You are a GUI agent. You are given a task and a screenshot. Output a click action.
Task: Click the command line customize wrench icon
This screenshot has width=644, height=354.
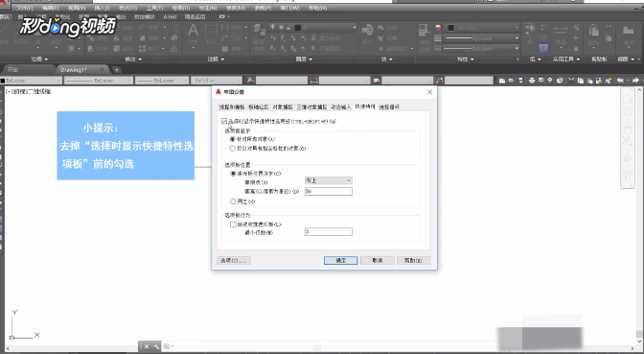[x=156, y=346]
